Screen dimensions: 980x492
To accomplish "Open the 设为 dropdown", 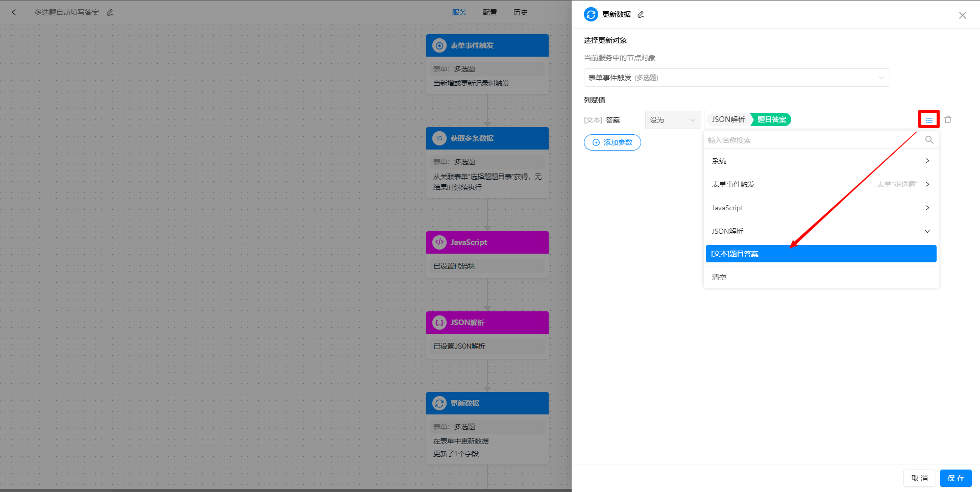I will tap(672, 119).
